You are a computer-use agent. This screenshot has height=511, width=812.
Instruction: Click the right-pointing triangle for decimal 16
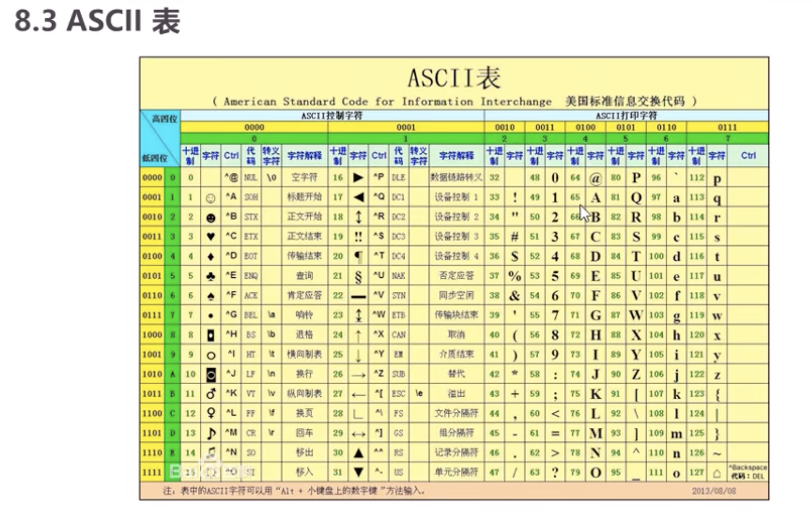(358, 178)
